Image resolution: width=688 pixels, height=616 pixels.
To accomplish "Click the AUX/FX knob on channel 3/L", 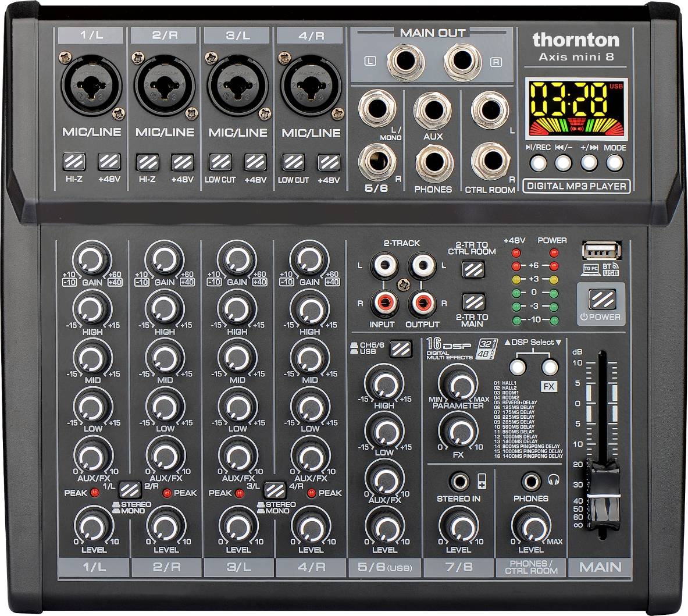I will (x=237, y=456).
